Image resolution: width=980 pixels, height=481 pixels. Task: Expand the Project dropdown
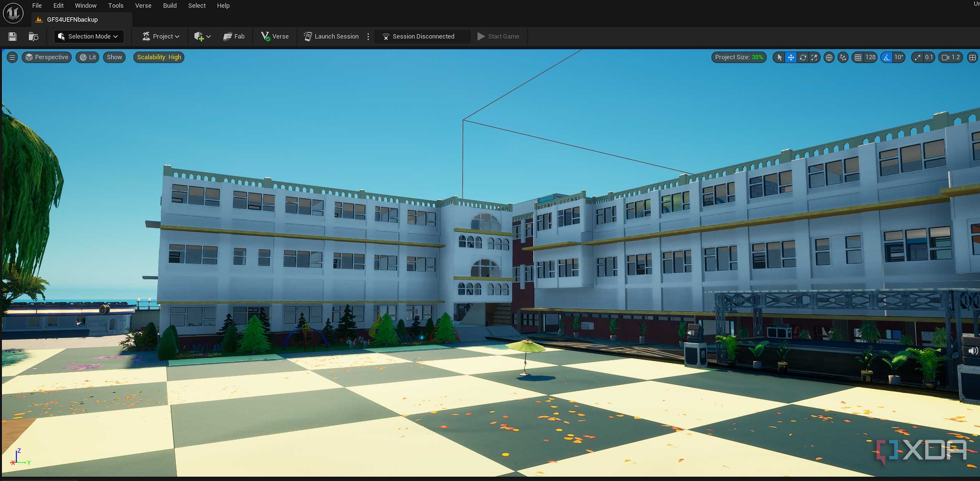click(x=161, y=36)
